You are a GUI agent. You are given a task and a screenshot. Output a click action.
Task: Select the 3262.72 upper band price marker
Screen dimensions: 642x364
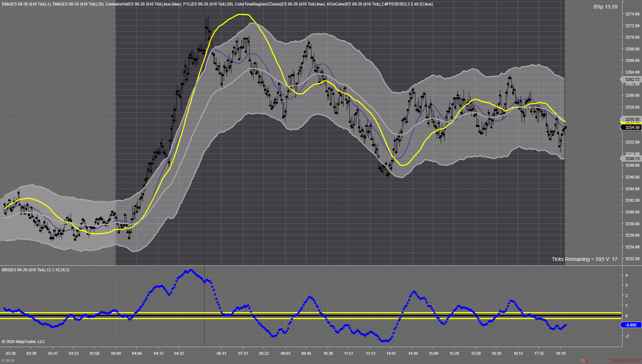tap(632, 79)
